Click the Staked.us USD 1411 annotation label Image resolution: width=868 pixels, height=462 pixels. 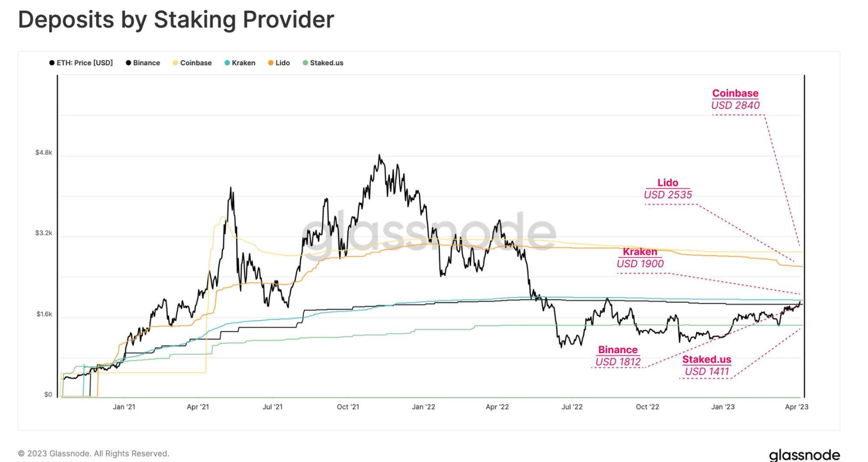[x=707, y=365]
